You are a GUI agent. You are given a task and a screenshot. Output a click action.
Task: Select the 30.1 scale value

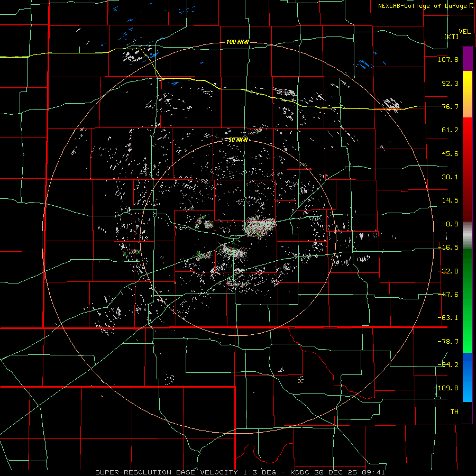click(x=450, y=177)
